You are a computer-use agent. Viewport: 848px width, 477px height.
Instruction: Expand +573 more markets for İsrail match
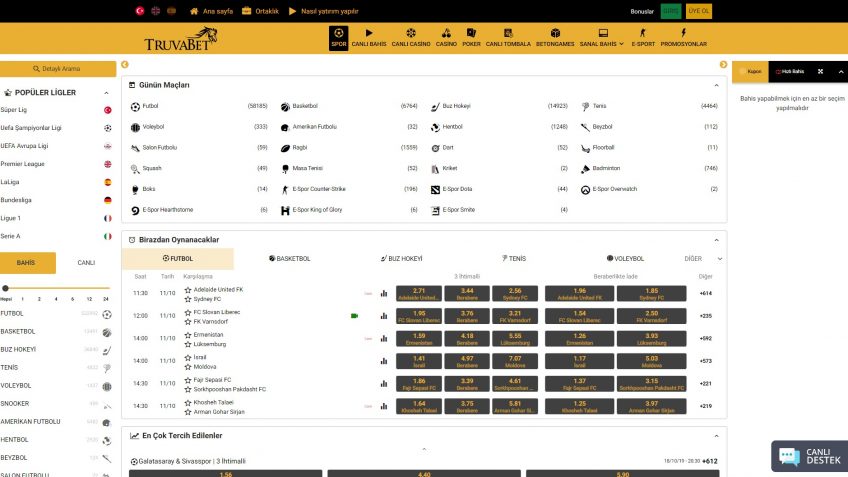pos(705,361)
